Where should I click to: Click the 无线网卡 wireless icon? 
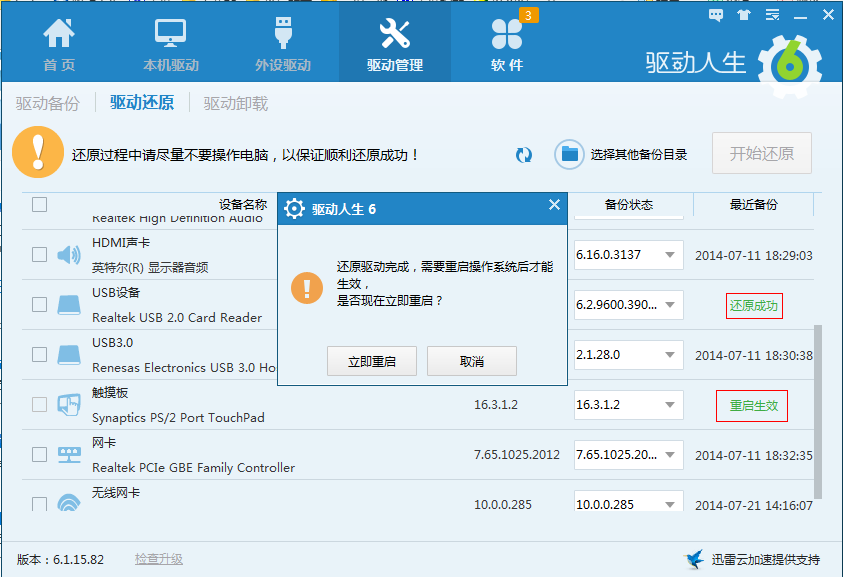69,502
